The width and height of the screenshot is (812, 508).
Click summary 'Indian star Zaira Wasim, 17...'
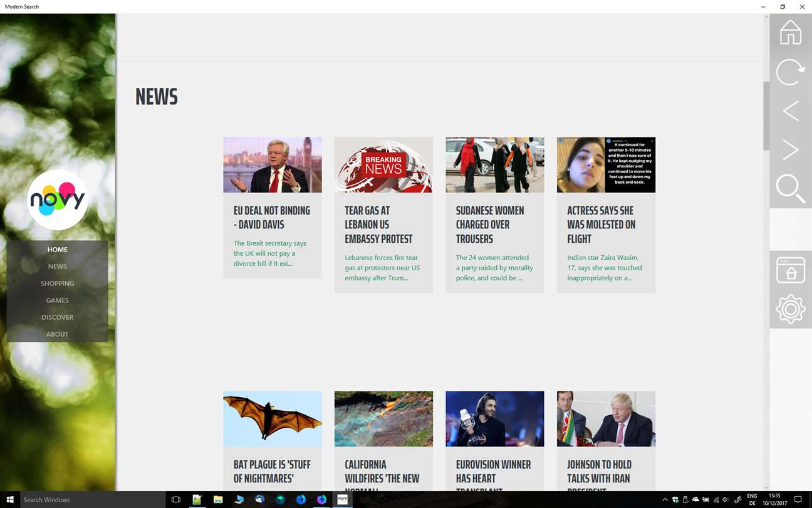click(605, 268)
